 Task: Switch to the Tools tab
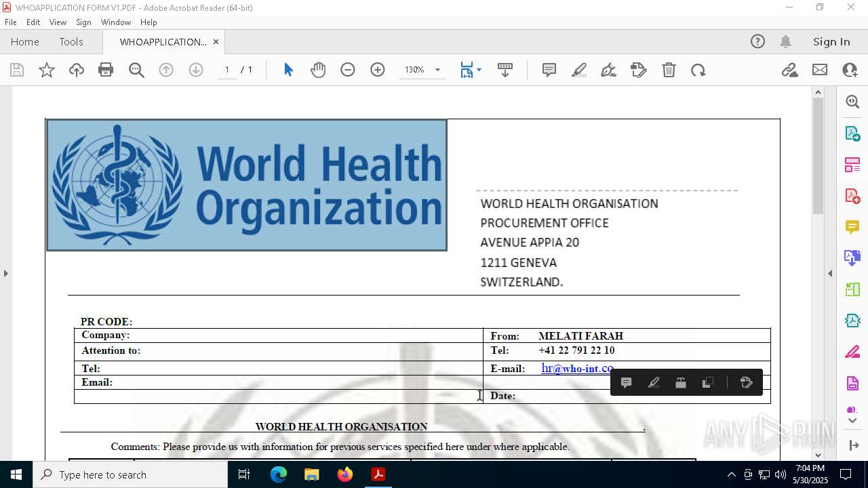click(x=71, y=42)
